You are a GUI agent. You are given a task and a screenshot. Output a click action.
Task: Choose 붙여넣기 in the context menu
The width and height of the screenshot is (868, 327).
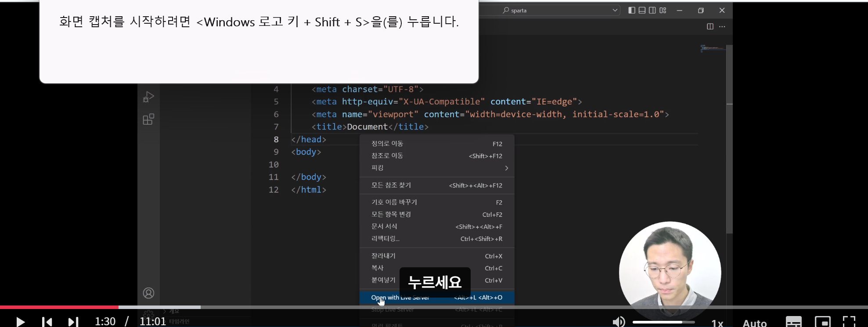coord(437,280)
